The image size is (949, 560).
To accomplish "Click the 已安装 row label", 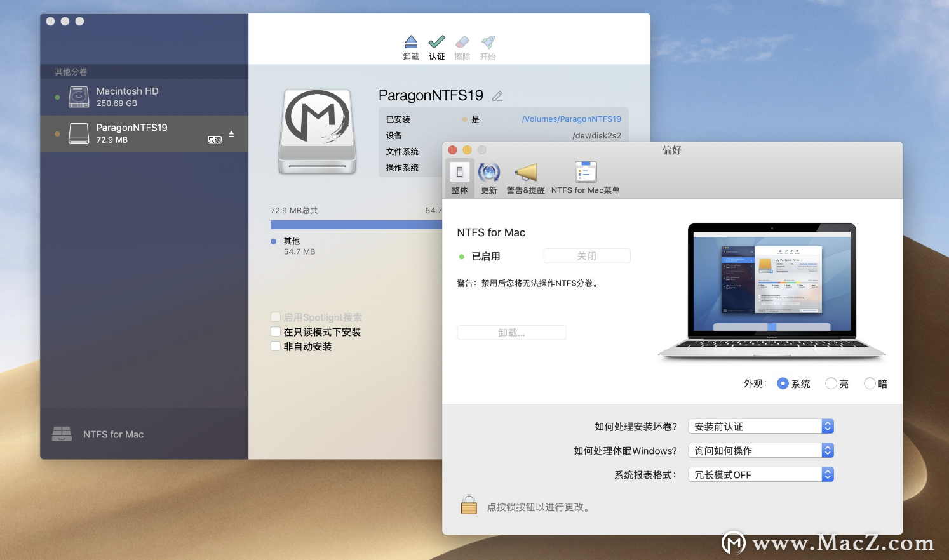I will click(398, 119).
